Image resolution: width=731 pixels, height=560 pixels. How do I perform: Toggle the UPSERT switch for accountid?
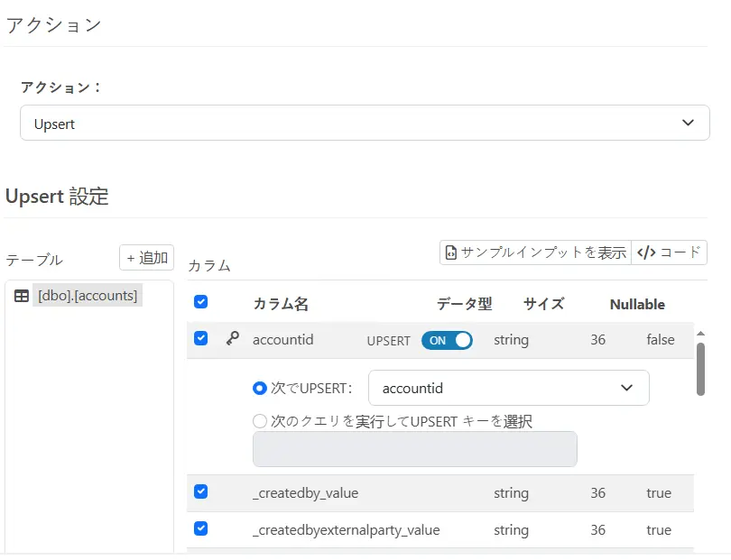pos(447,340)
